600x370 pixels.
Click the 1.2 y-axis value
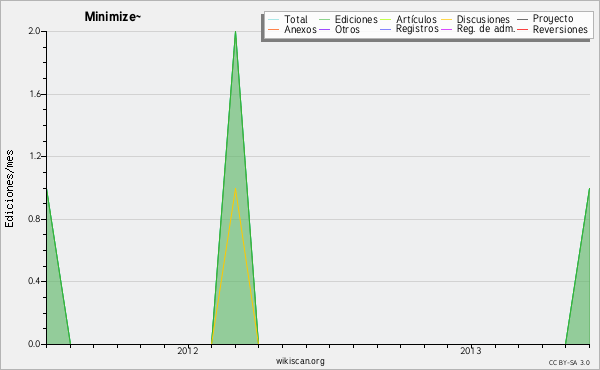(x=35, y=156)
